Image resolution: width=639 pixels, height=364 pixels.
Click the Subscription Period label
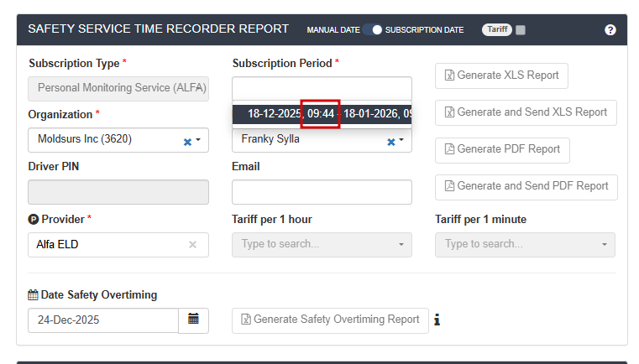pos(282,63)
